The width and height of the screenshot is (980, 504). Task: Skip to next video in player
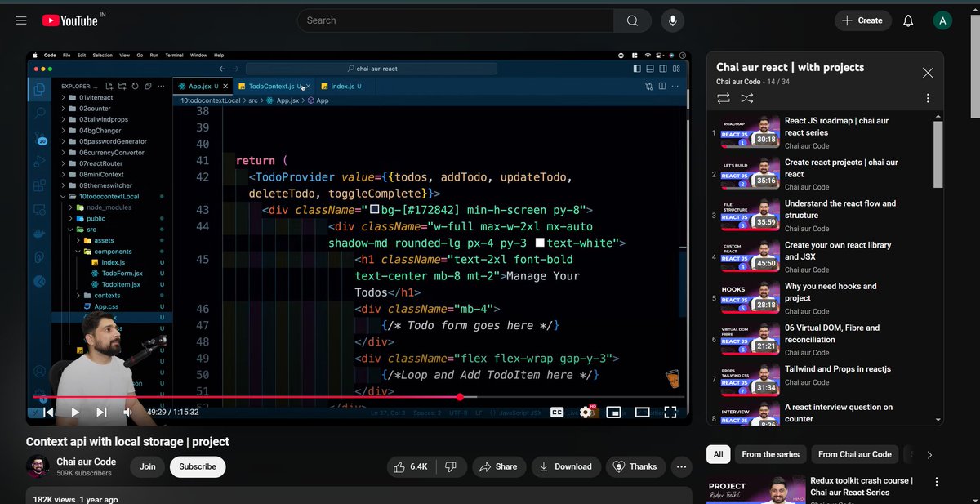point(101,413)
